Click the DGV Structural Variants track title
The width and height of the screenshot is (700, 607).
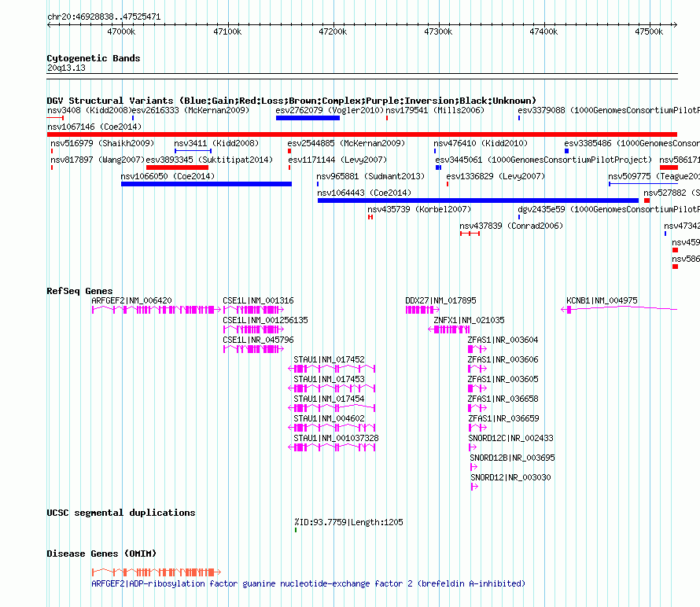291,101
